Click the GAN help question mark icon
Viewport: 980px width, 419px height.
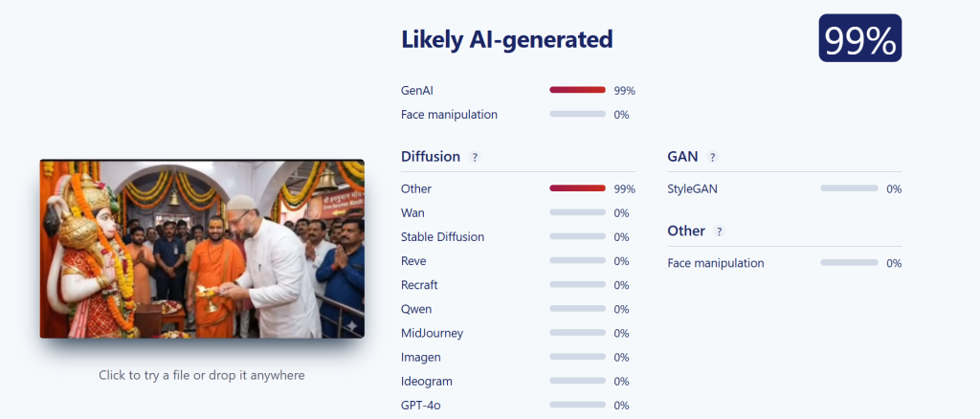[x=712, y=157]
